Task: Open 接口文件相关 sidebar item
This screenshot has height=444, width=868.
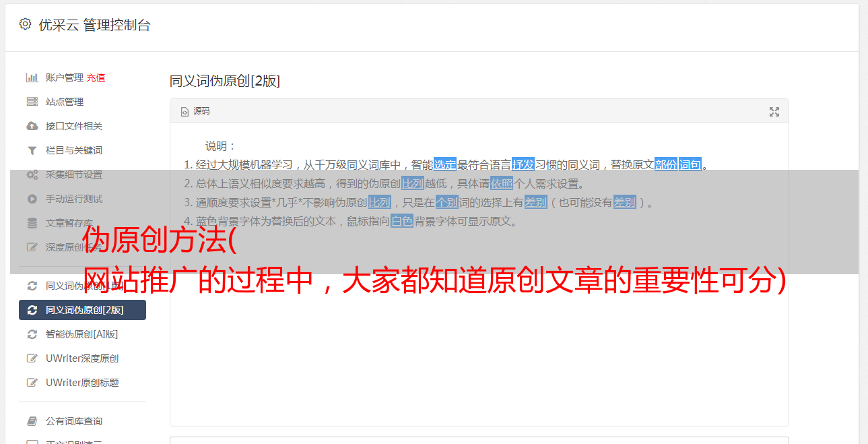Action: [x=82, y=126]
